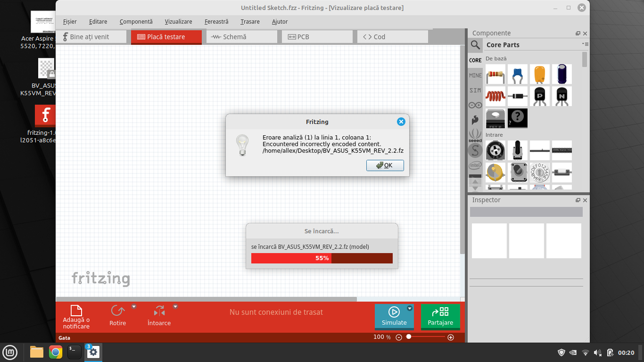Image resolution: width=644 pixels, height=362 pixels.
Task: Undock the Componente panel
Action: click(578, 33)
